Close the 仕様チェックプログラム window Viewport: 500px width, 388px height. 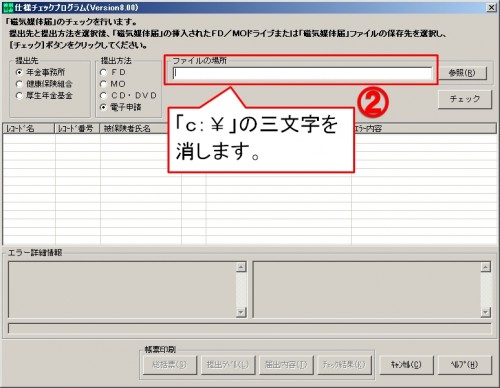point(492,7)
